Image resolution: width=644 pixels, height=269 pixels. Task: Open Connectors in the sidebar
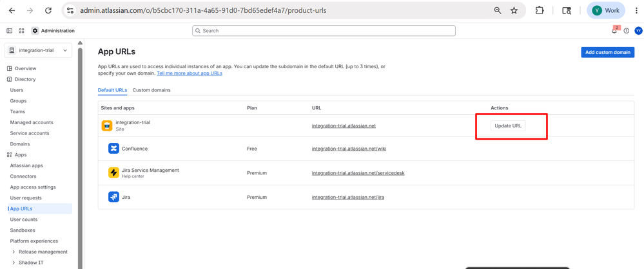pos(23,176)
